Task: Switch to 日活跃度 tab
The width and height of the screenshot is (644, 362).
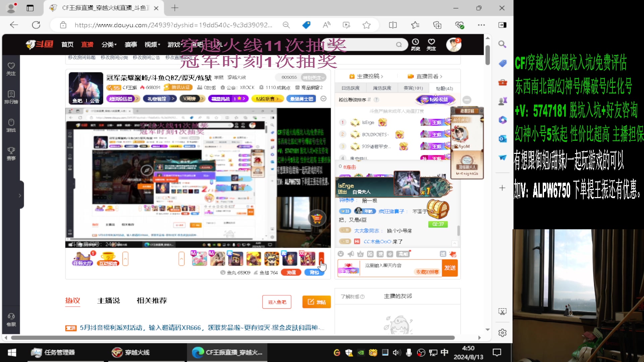Action: (x=351, y=88)
